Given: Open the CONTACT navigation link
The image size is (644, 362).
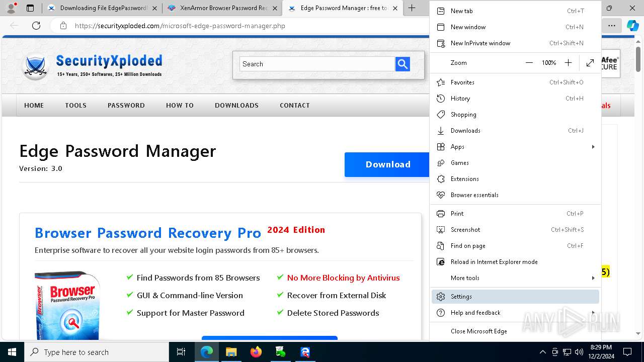Looking at the screenshot, I should click(x=295, y=106).
